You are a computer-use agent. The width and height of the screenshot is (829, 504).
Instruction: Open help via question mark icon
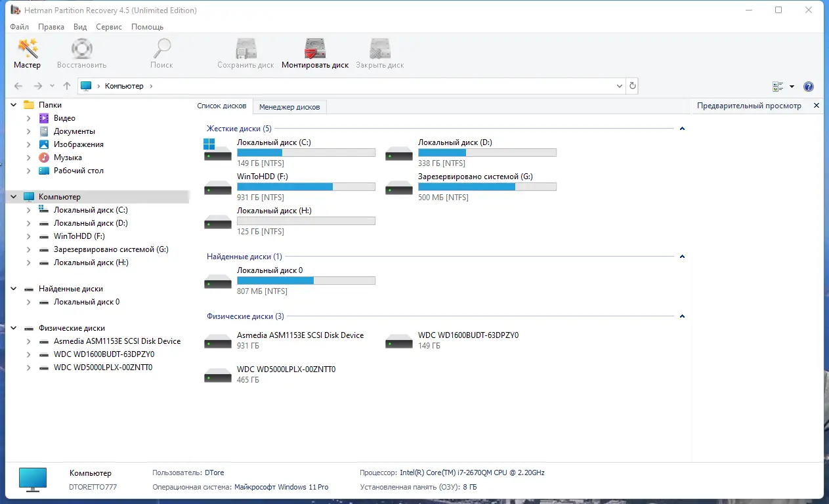pos(809,86)
